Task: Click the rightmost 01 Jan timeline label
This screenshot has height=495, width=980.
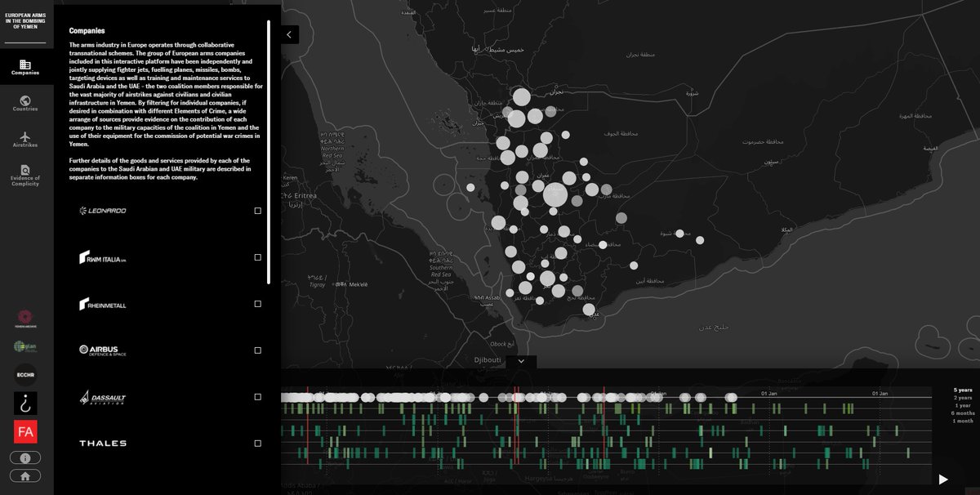Action: tap(880, 393)
